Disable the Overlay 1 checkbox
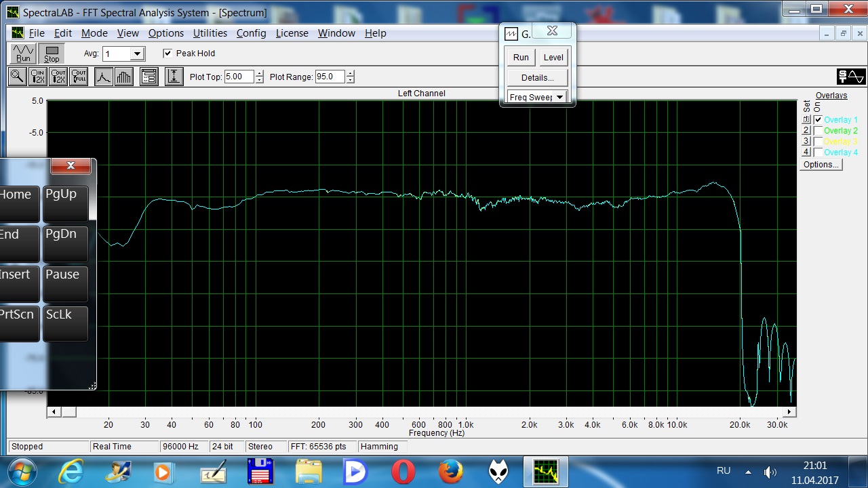The height and width of the screenshot is (488, 868). pyautogui.click(x=818, y=120)
